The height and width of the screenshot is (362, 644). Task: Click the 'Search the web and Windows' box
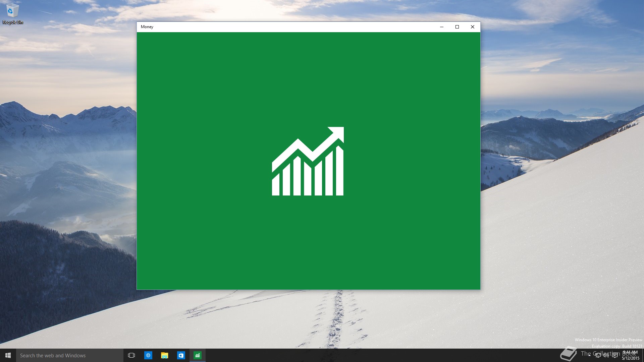click(x=70, y=355)
